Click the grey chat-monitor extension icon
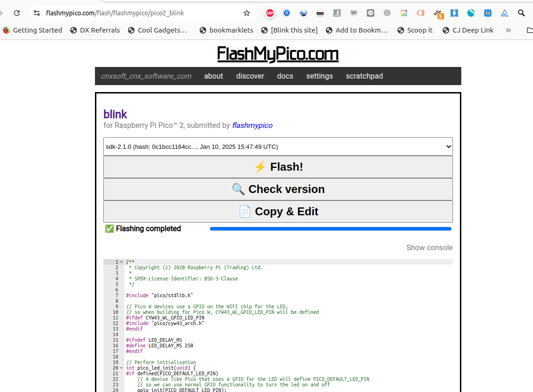This screenshot has height=392, width=533. 353,13
